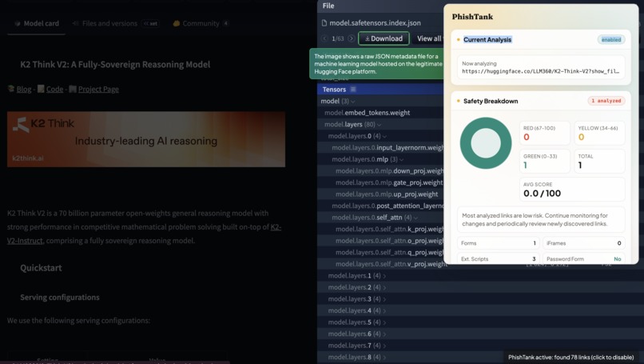Click the AVG SCORE 0.0 / 100 card
Viewport: 644px width, 364px height.
572,189
